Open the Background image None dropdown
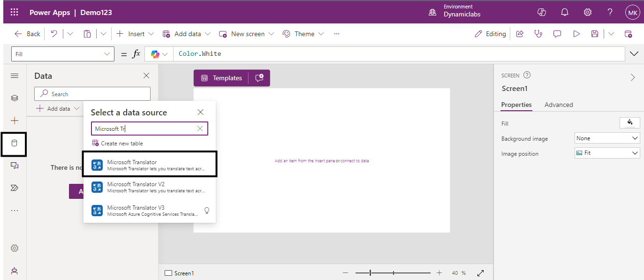This screenshot has width=644, height=280. pyautogui.click(x=607, y=138)
